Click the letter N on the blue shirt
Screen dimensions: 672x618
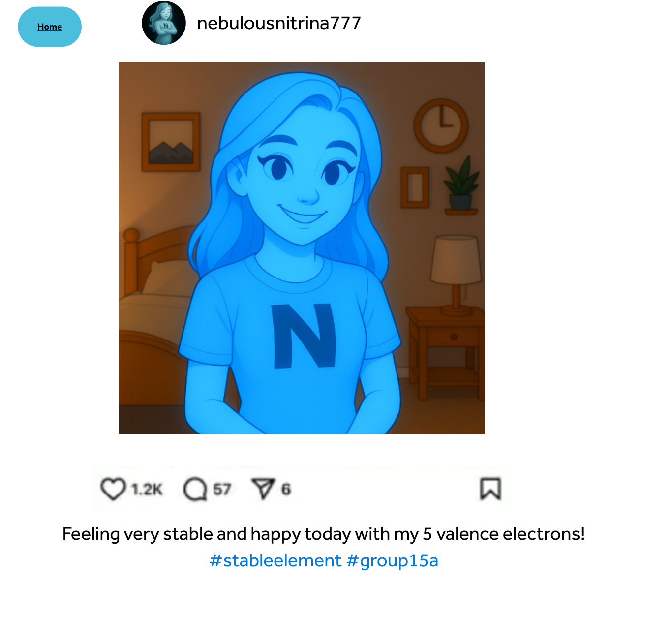[x=304, y=336]
